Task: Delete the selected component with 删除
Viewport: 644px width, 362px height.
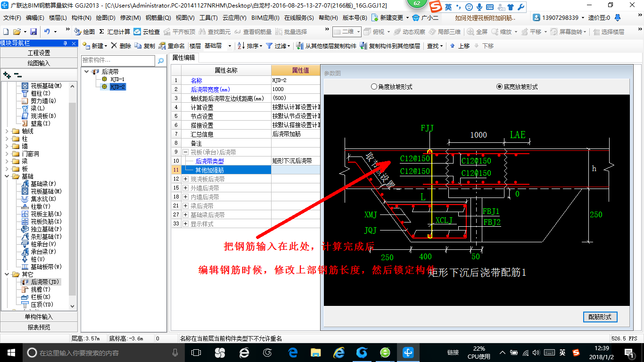Action: click(x=122, y=46)
